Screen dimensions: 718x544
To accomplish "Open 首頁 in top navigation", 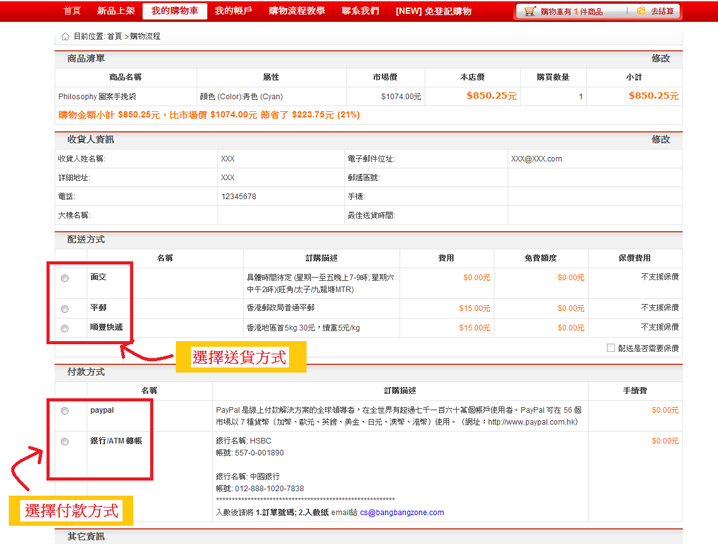I will point(71,11).
